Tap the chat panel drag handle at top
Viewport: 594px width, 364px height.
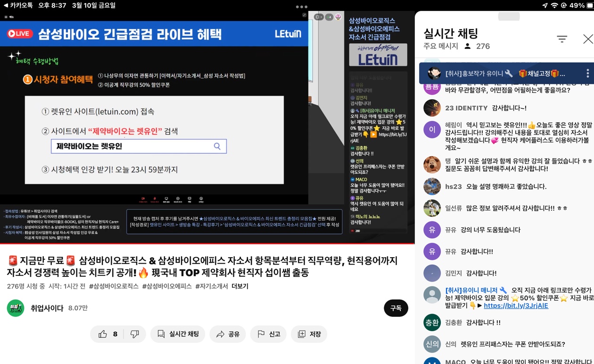(509, 16)
